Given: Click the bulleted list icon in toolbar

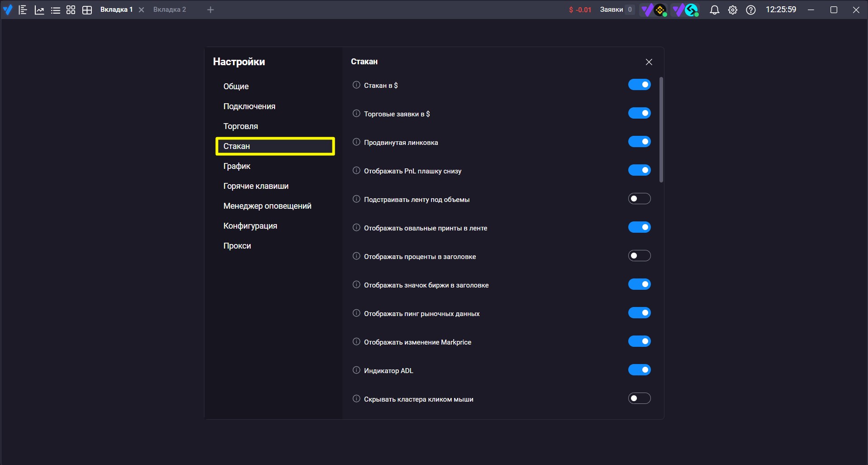Looking at the screenshot, I should click(56, 10).
